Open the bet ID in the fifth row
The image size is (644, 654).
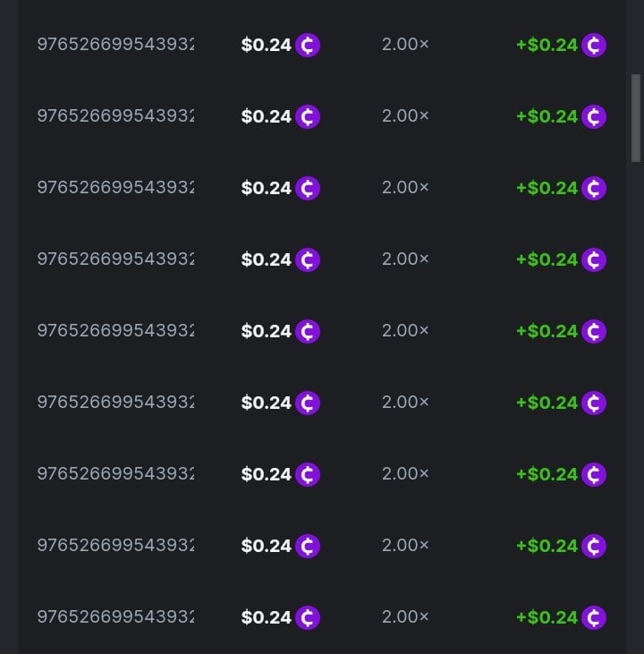pos(115,330)
